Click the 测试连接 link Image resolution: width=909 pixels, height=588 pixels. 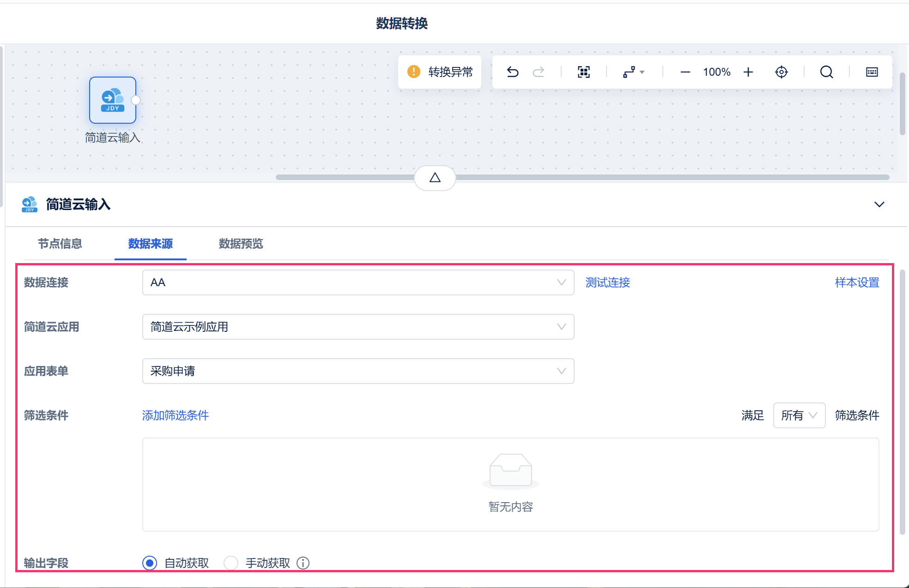pyautogui.click(x=608, y=282)
